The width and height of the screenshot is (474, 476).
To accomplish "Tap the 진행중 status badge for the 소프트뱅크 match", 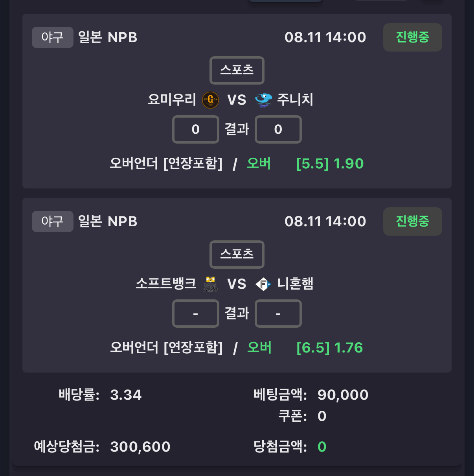I will [x=413, y=221].
